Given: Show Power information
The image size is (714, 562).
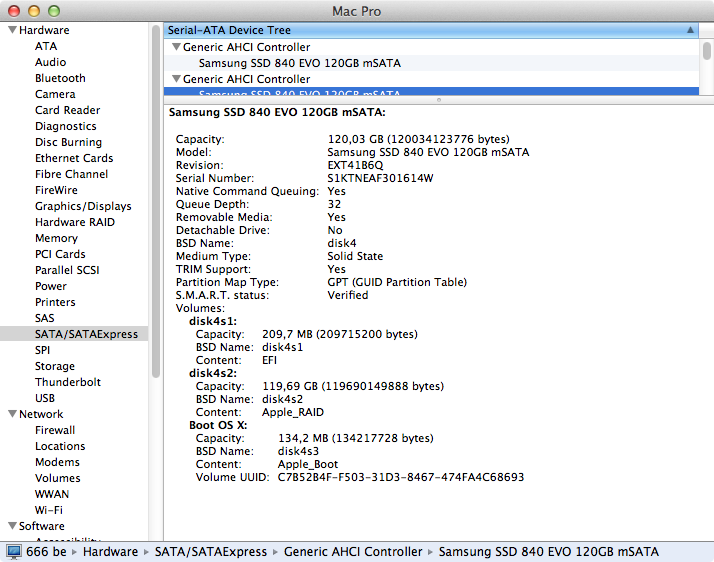Looking at the screenshot, I should click(51, 286).
